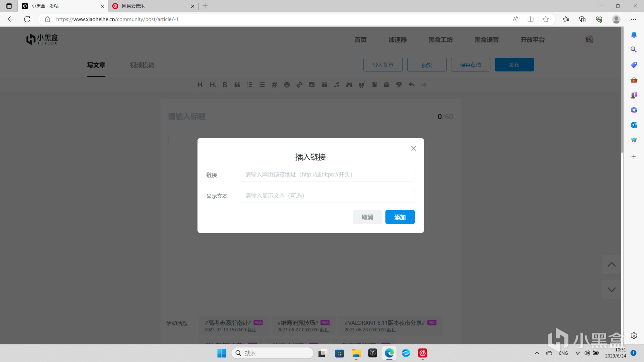Viewport: 644px width, 362px height.
Task: Toggle bold formatting in editor toolbar
Action: [x=225, y=85]
